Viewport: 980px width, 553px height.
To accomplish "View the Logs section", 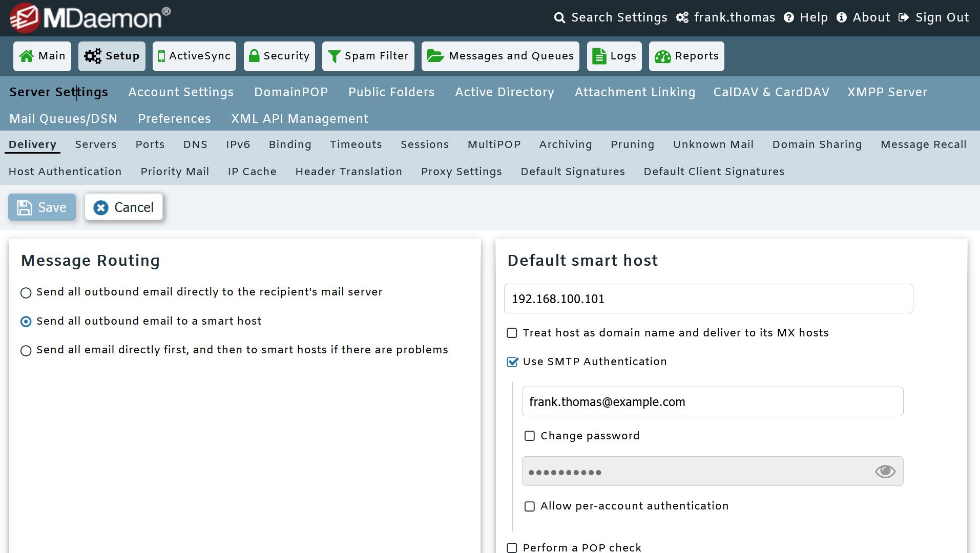I will [614, 56].
